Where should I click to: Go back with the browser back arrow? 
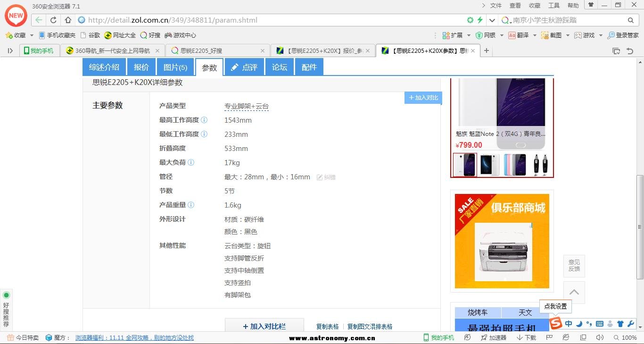point(39,20)
